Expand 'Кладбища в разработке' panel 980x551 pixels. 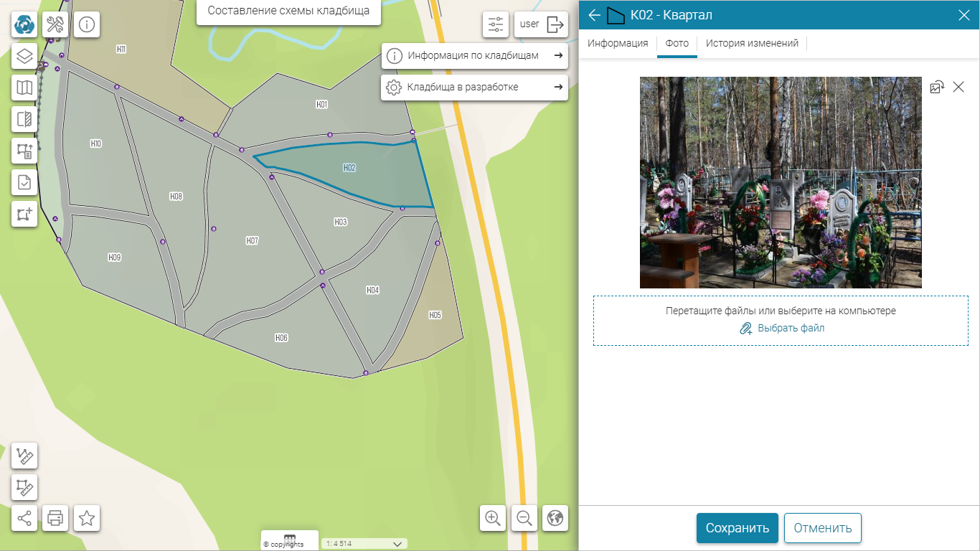tap(474, 88)
